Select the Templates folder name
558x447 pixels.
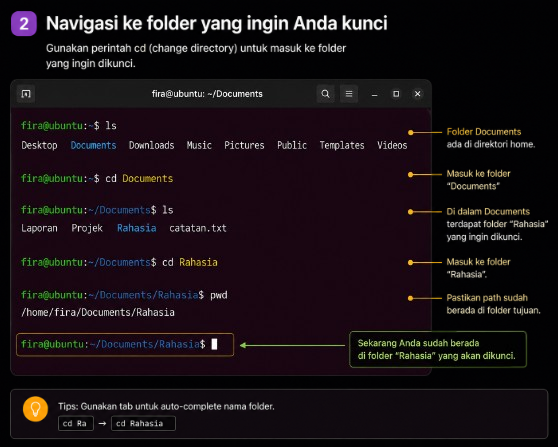point(342,145)
